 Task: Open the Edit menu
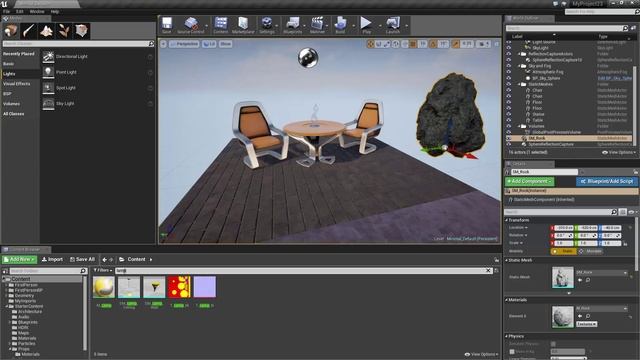tap(20, 11)
